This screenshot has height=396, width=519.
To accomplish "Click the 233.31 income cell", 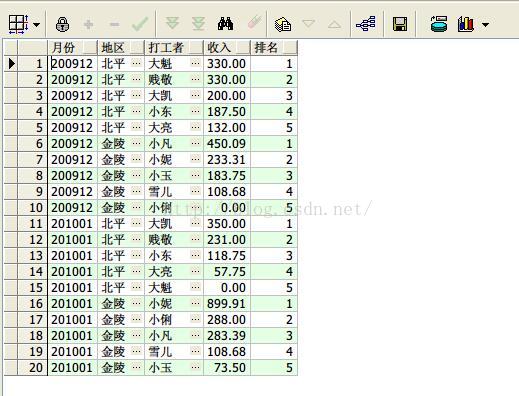I will pos(227,160).
